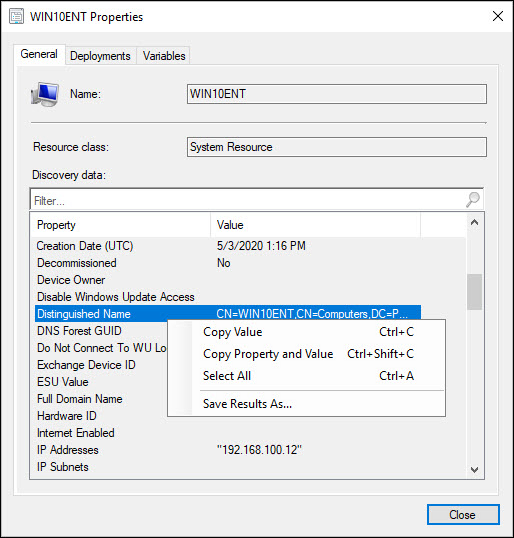This screenshot has height=538, width=514.
Task: Click the Resource class field
Action: click(x=337, y=147)
